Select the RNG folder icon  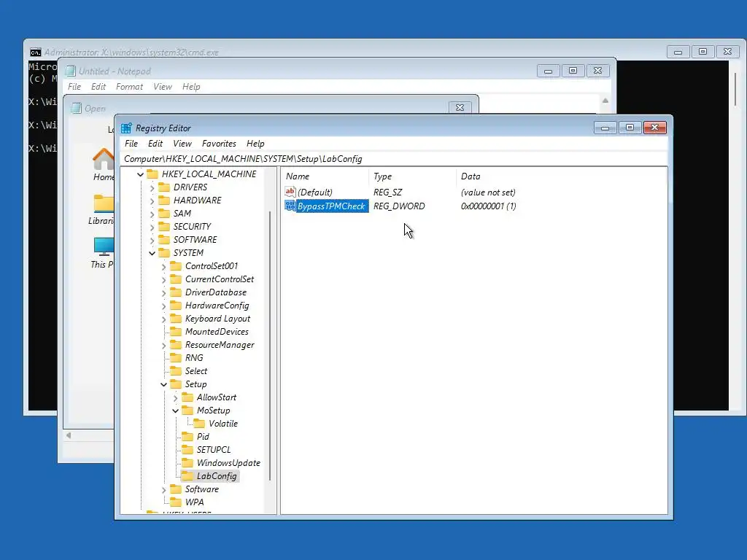tap(176, 357)
